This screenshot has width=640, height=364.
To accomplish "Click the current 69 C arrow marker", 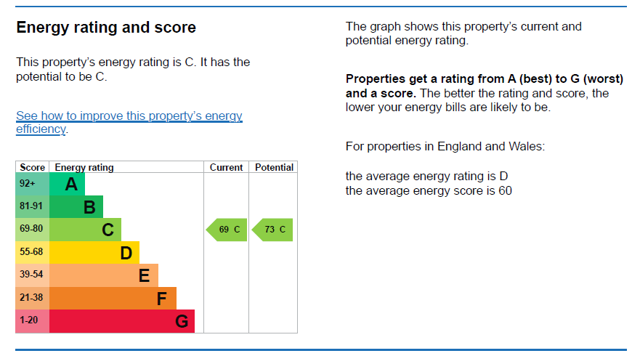I will coord(227,230).
